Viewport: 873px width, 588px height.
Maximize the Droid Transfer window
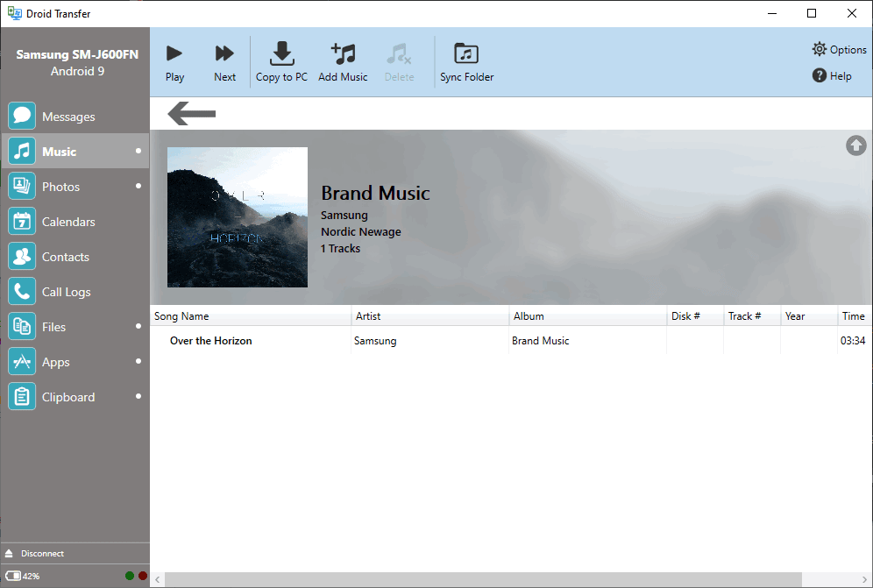coord(812,13)
